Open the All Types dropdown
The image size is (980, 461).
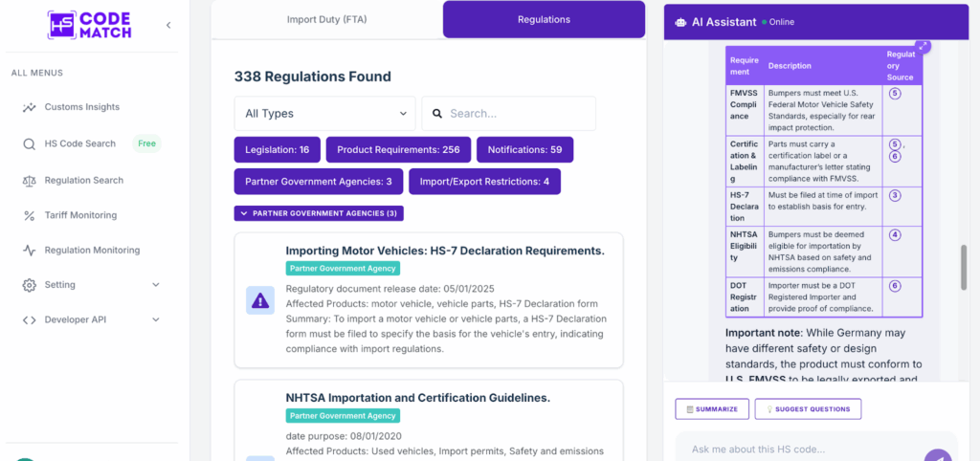324,113
